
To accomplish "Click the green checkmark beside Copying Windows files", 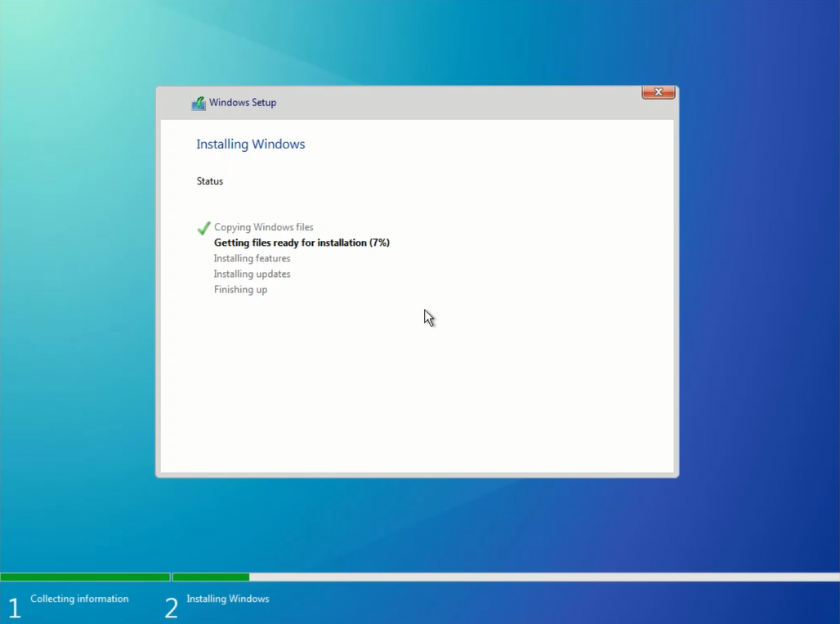I will coord(203,228).
